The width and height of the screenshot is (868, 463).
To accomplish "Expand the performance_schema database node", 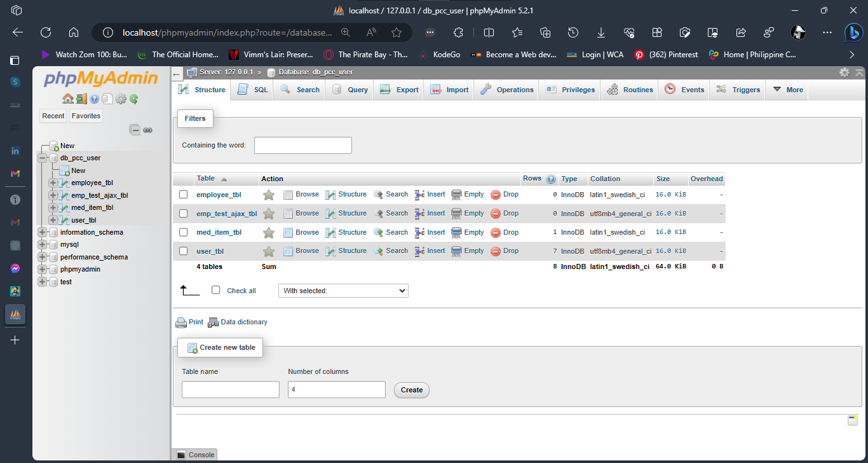I will tap(43, 257).
